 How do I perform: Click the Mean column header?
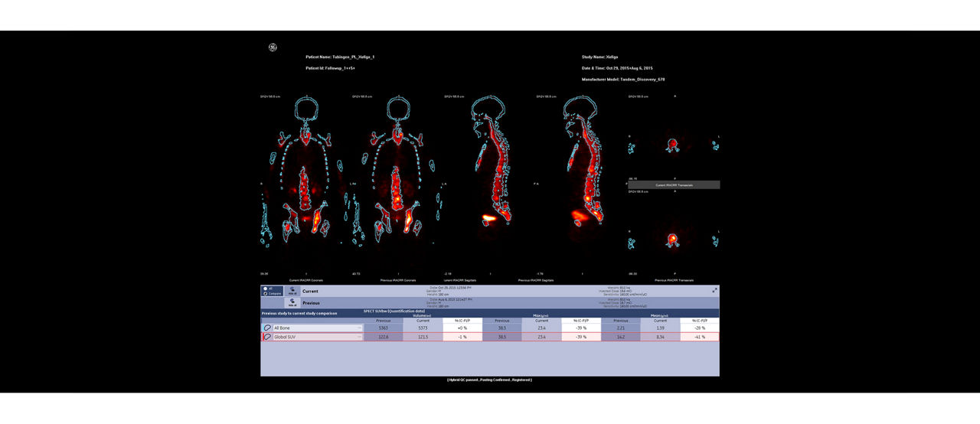click(x=660, y=315)
